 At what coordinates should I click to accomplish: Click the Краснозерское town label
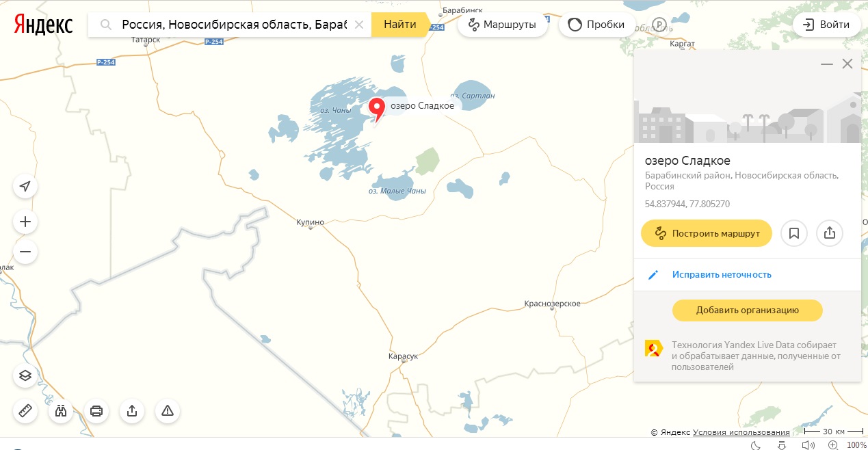click(552, 304)
